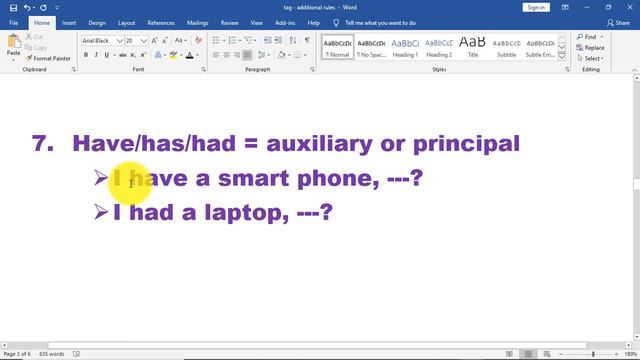Screen dimensions: 640x360
Task: Switch to the Review tab
Action: pos(229,23)
